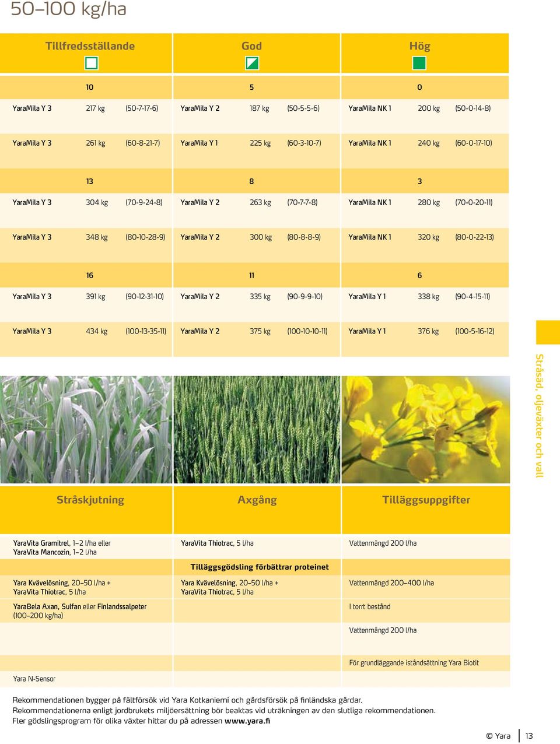Click the Yara N-Sensor label
The height and width of the screenshot is (744, 560).
tap(34, 679)
